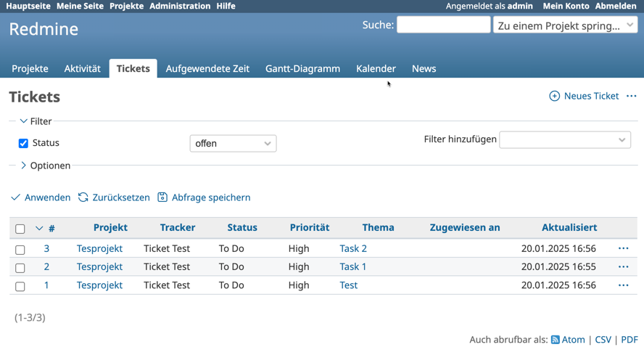644x363 pixels.
Task: Click the Redmine header title
Action: point(44,29)
